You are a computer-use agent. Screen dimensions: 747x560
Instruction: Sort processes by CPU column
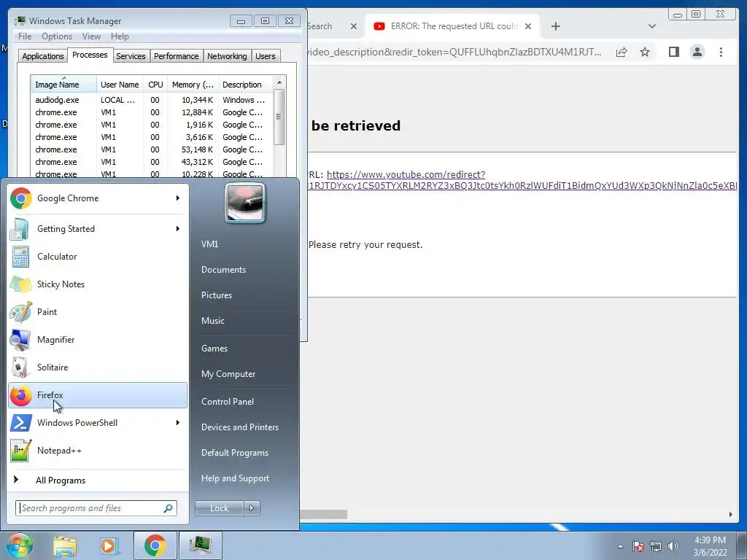coord(155,85)
